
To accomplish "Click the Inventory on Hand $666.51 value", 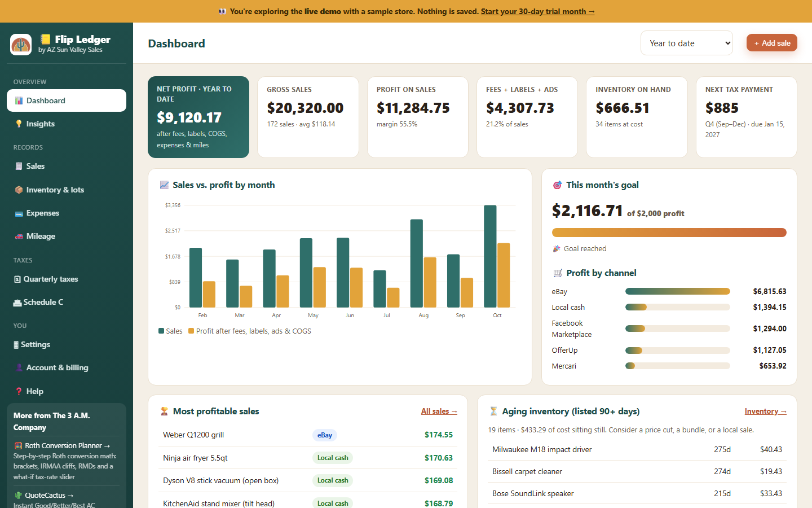I will (x=623, y=108).
